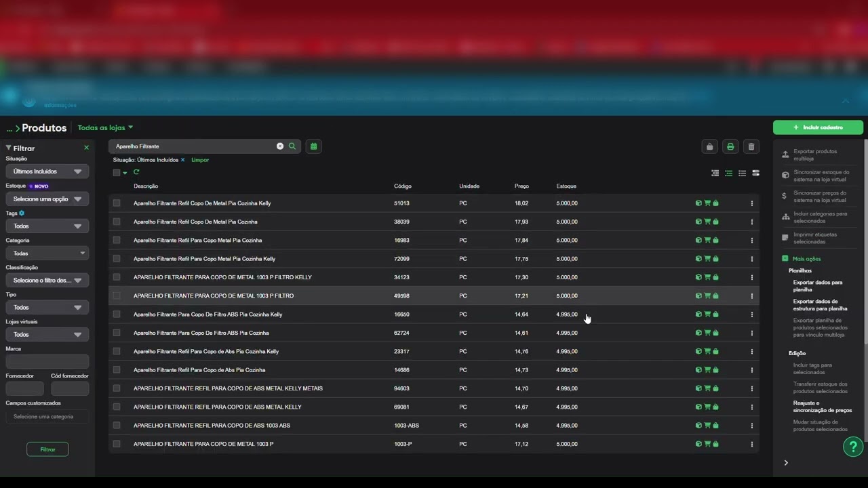Click the Incluir cadastro button
Screen dimensions: 868x488
point(818,127)
